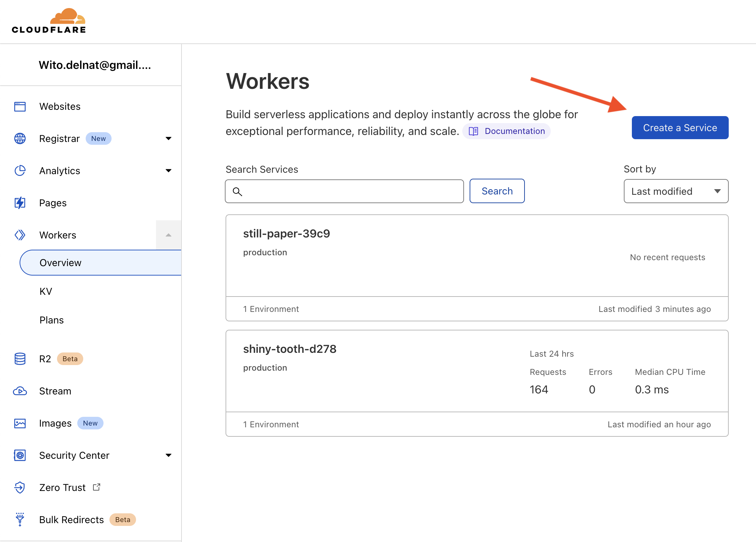Click the 164 requests value
The image size is (756, 542).
(539, 390)
